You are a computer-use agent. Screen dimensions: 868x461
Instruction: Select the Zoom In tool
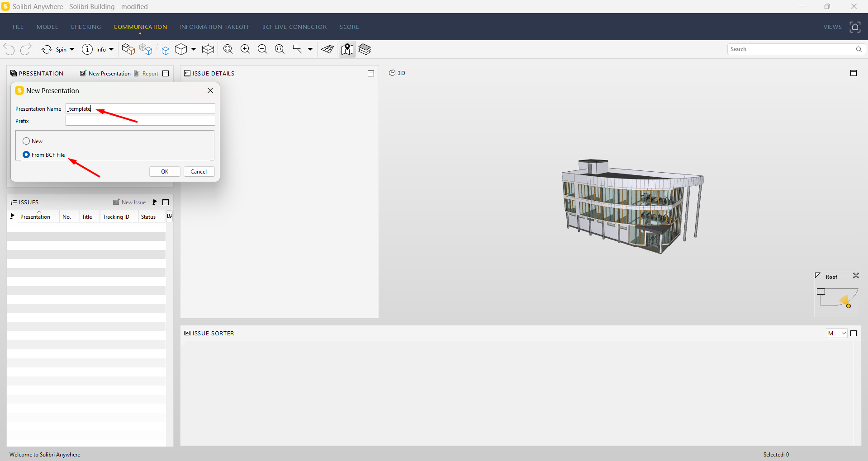[x=245, y=49]
